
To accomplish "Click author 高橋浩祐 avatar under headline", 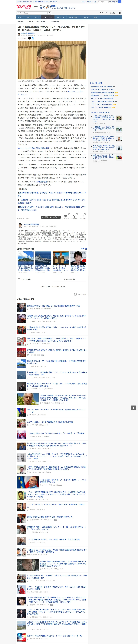I will click(19, 34).
